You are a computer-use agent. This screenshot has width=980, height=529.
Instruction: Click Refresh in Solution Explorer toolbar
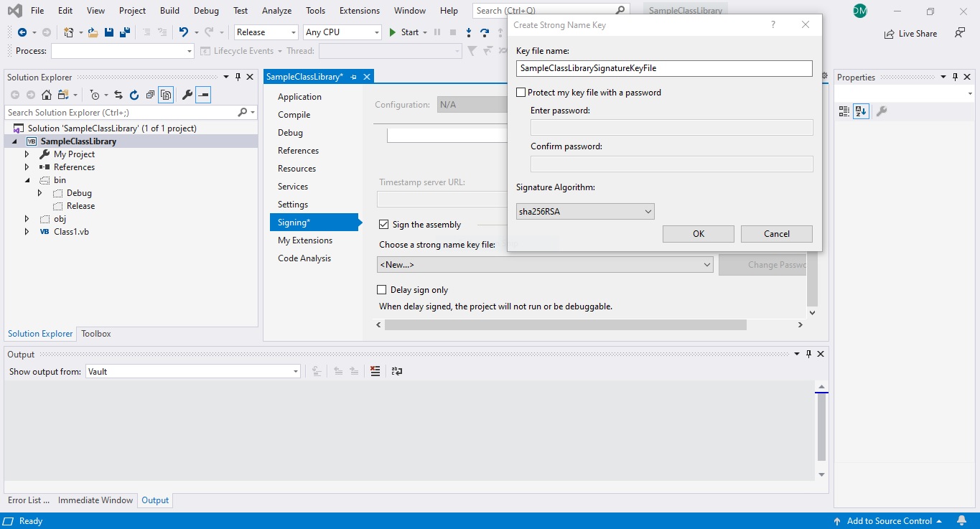point(134,94)
